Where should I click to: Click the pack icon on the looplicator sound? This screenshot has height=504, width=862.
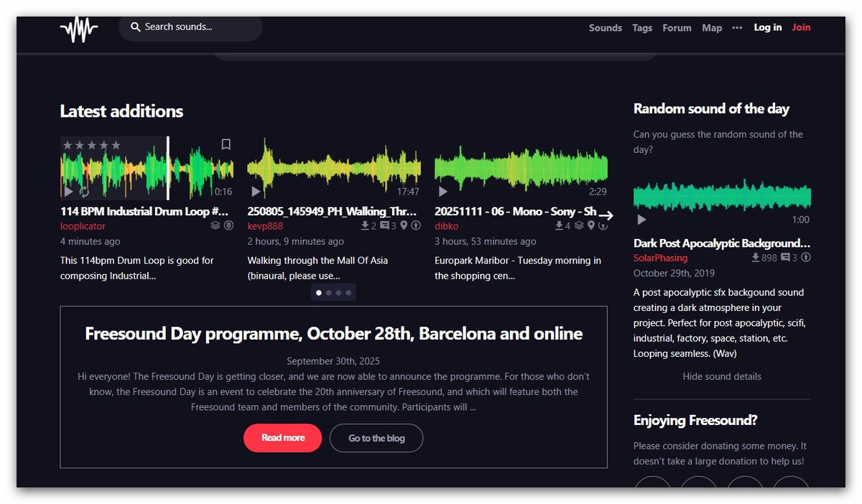pos(215,225)
